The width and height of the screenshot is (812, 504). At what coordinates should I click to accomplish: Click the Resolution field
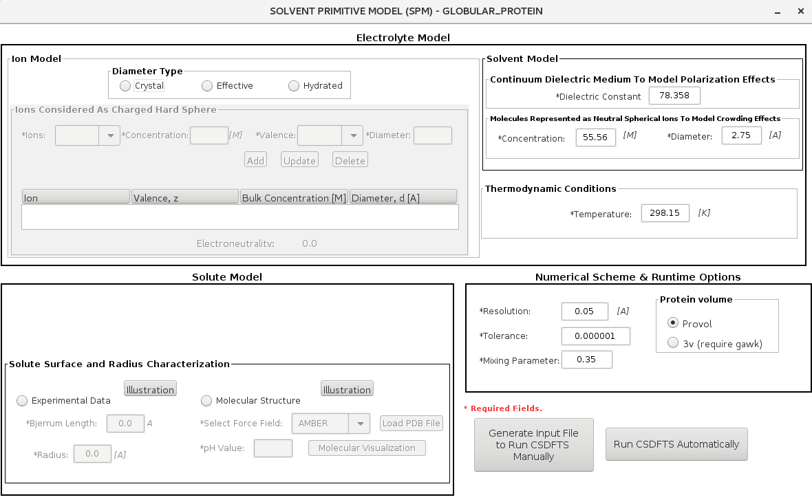point(585,311)
